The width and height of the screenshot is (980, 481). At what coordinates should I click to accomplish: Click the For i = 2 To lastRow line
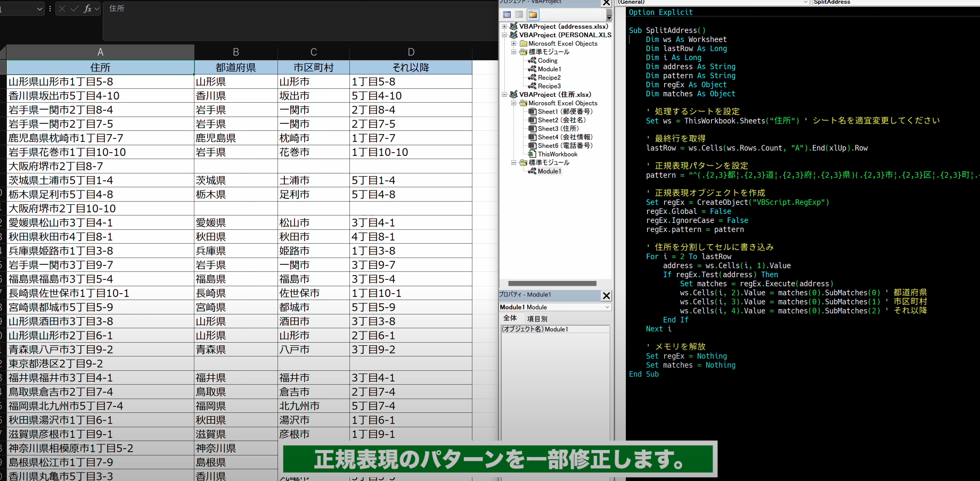pyautogui.click(x=689, y=256)
